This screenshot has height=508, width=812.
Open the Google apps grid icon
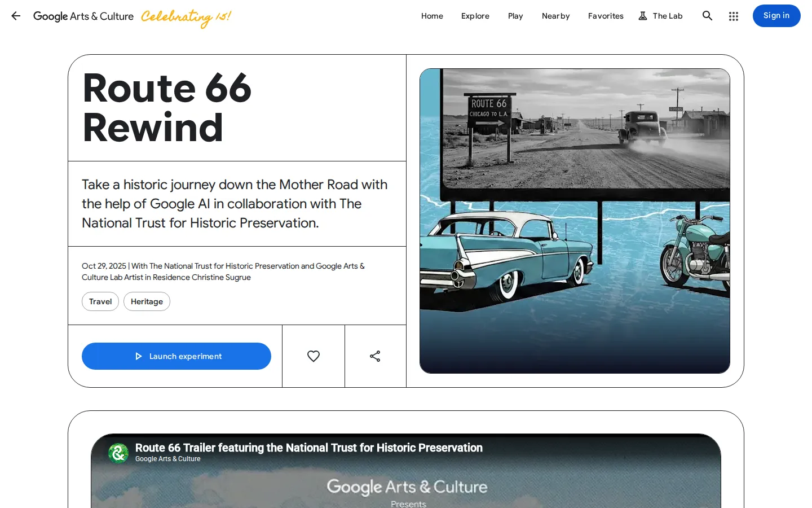[733, 16]
